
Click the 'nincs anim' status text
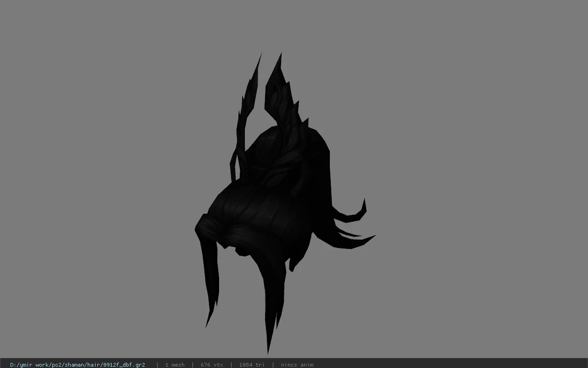[297, 365]
